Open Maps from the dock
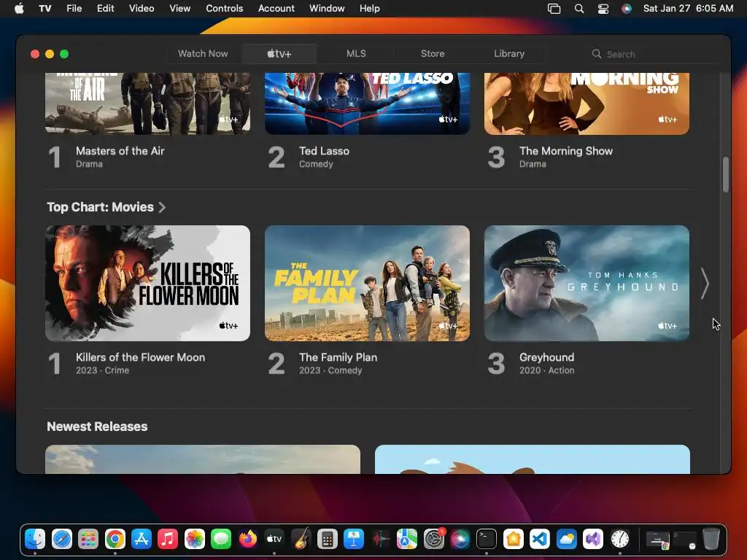The image size is (747, 560). 407,539
